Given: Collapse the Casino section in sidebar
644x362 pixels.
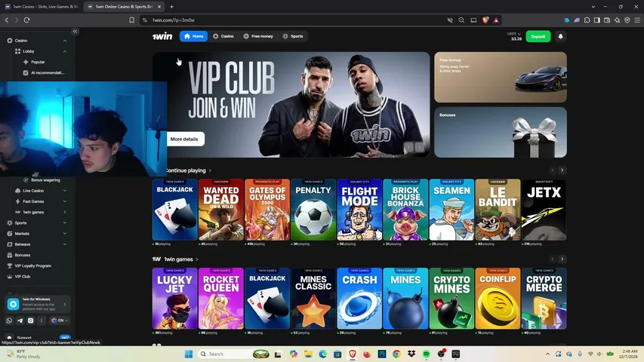Looking at the screenshot, I should click(x=64, y=41).
